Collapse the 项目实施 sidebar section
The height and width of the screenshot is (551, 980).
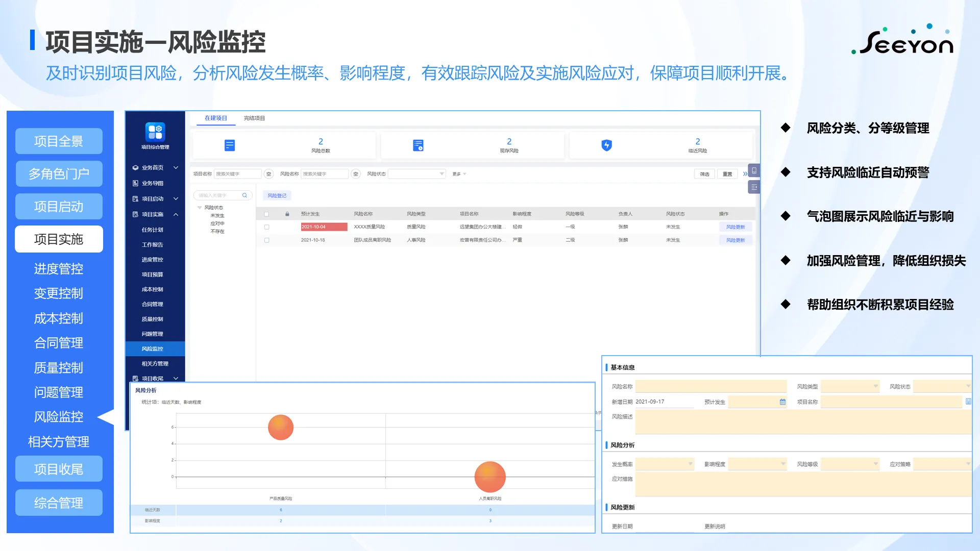(x=176, y=214)
